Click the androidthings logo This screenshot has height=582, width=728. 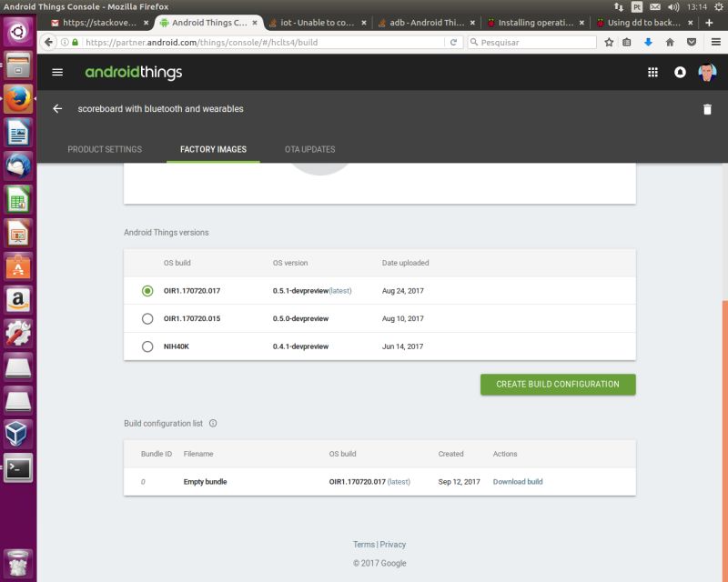pyautogui.click(x=133, y=73)
